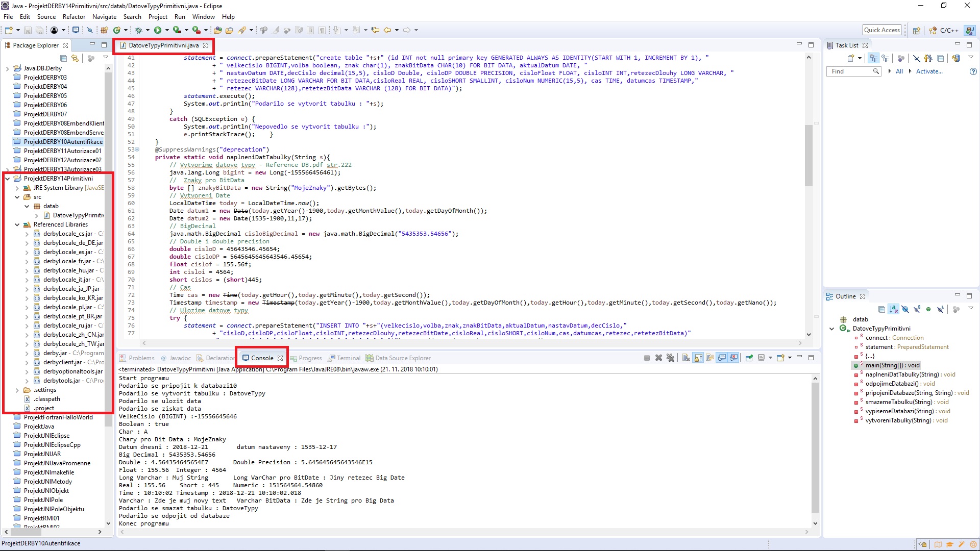Collapse all nodes in Outline view
Screen dimensions: 980x551
882,309
